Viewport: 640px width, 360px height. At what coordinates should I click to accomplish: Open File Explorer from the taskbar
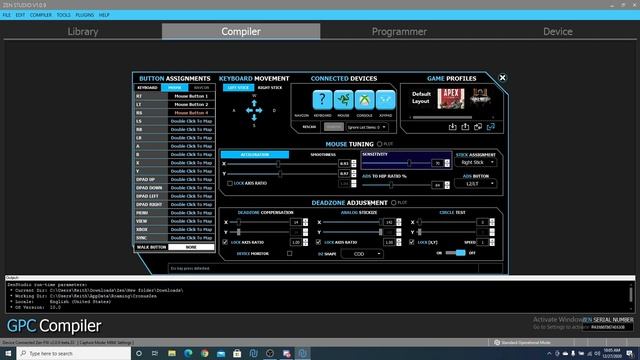(172, 353)
